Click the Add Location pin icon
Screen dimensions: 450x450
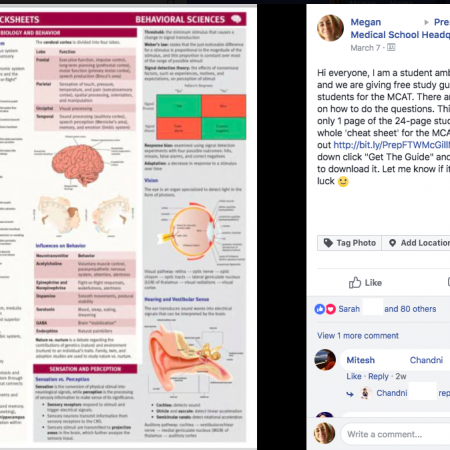tap(393, 243)
